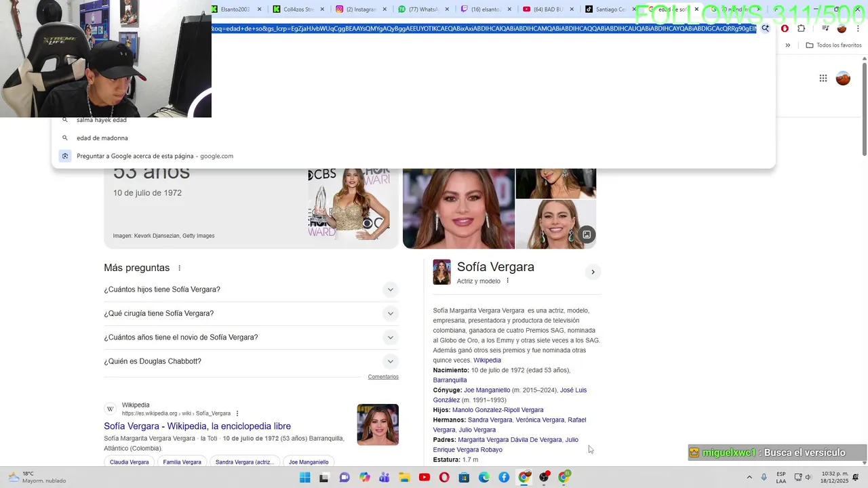Select the Familia Vergara chip

[182, 462]
